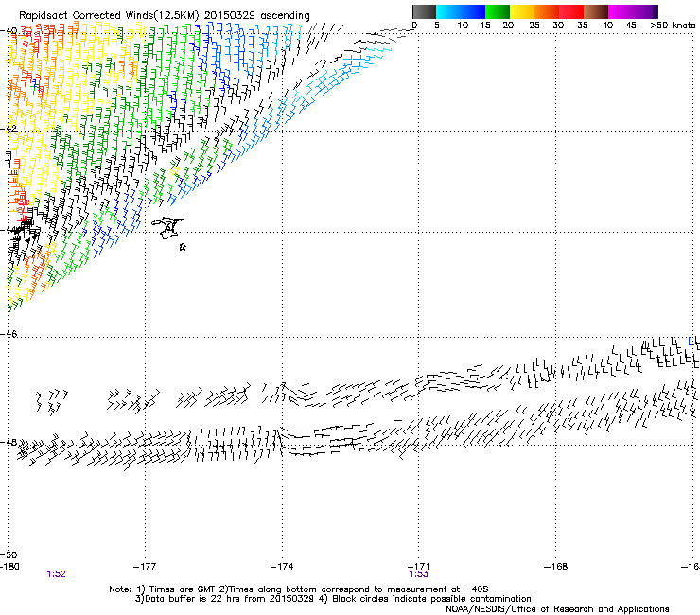This screenshot has height=615, width=700.
Task: Click the NOAA/NESDIS credit text
Action: coord(557,609)
